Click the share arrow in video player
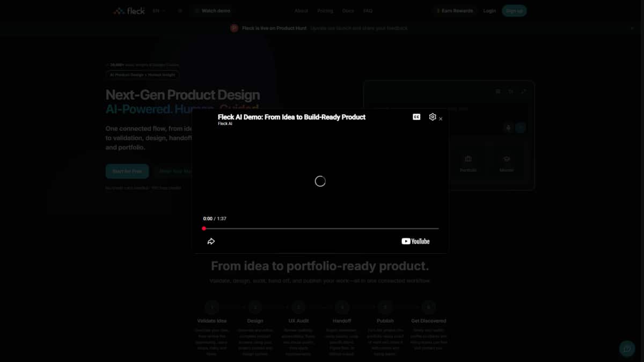Viewport: 644px width, 362px height. (211, 241)
